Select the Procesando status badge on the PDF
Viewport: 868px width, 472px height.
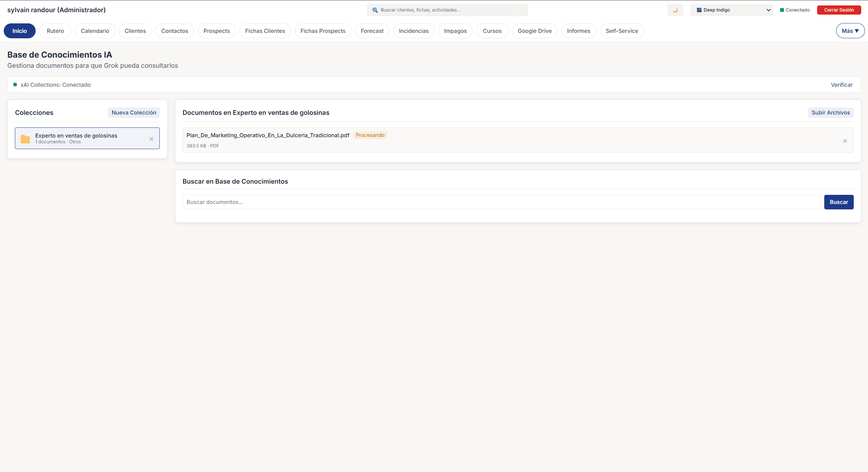point(370,135)
